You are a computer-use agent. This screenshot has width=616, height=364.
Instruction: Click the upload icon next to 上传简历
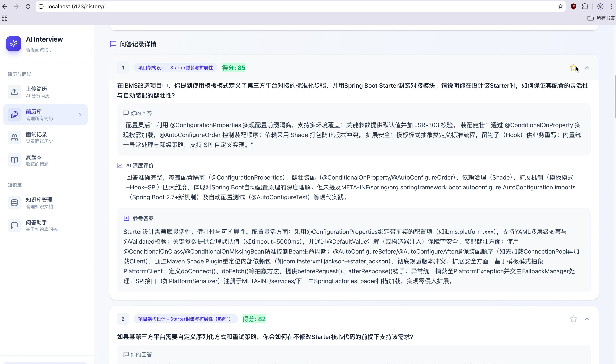click(14, 92)
